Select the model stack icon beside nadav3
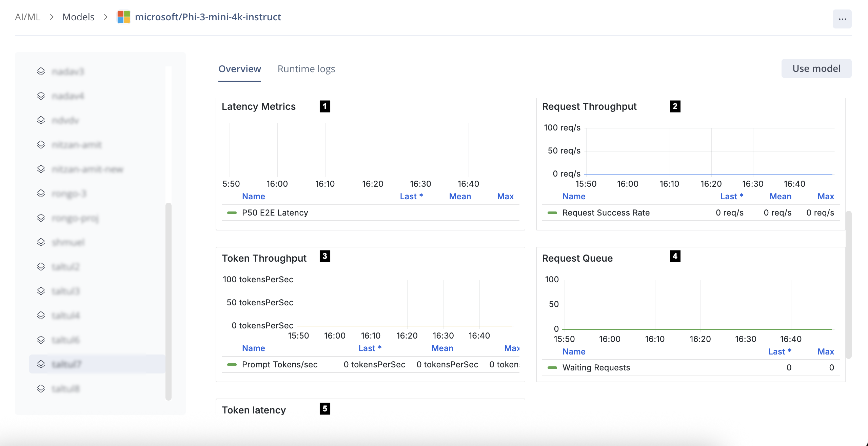Screen dimensions: 868x446 [41, 72]
